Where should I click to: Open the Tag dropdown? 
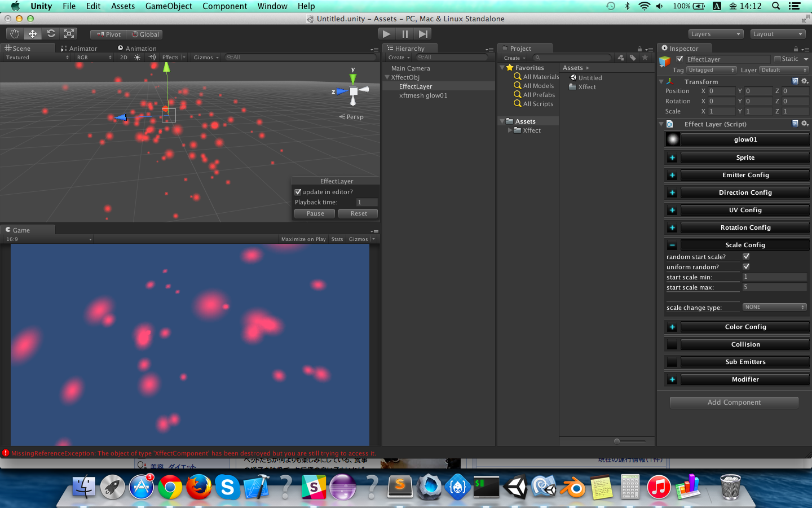click(x=711, y=70)
